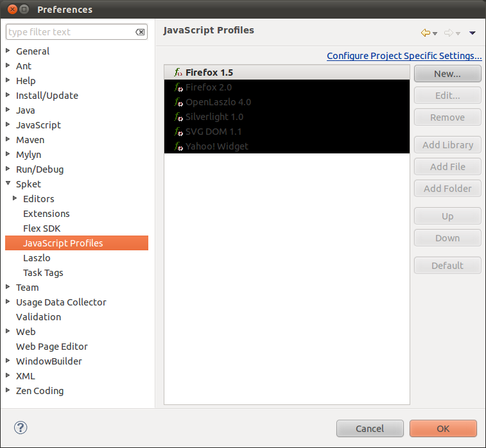Click the Silverlight 1.0 profile icon
This screenshot has height=448, width=486.
point(179,117)
